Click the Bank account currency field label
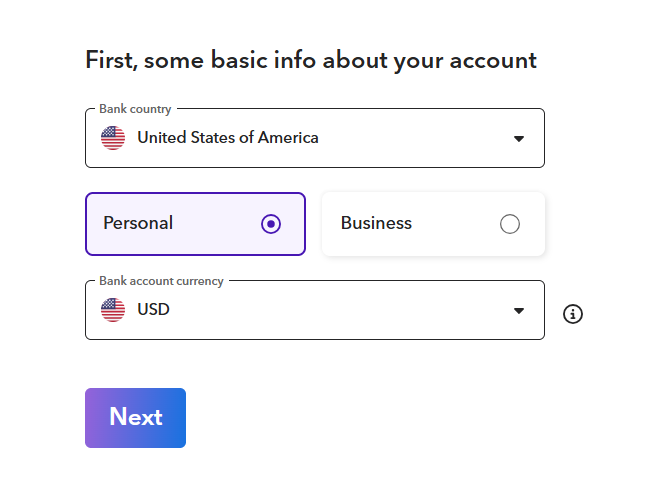Image resolution: width=667 pixels, height=486 pixels. click(x=161, y=281)
